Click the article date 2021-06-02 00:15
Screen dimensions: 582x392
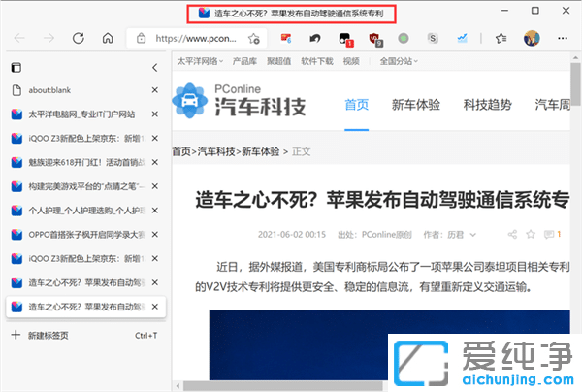click(292, 235)
